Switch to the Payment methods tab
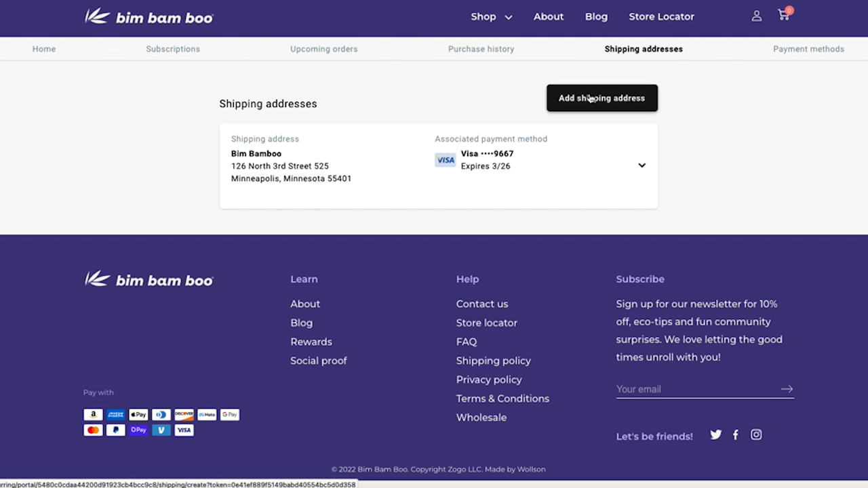This screenshot has height=488, width=868. [x=808, y=49]
